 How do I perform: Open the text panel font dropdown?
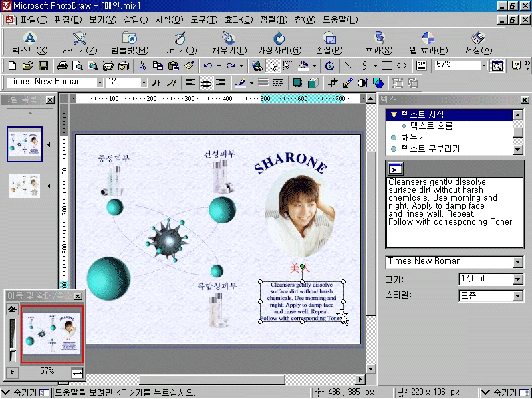tap(518, 262)
